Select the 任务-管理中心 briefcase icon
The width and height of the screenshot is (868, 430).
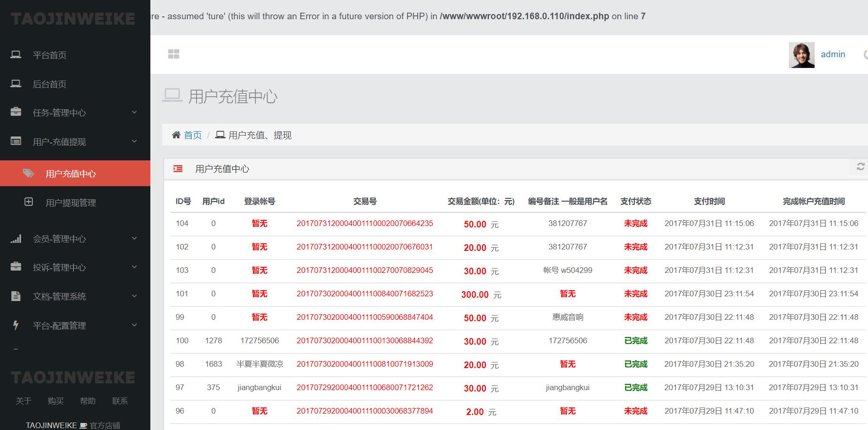tap(15, 112)
